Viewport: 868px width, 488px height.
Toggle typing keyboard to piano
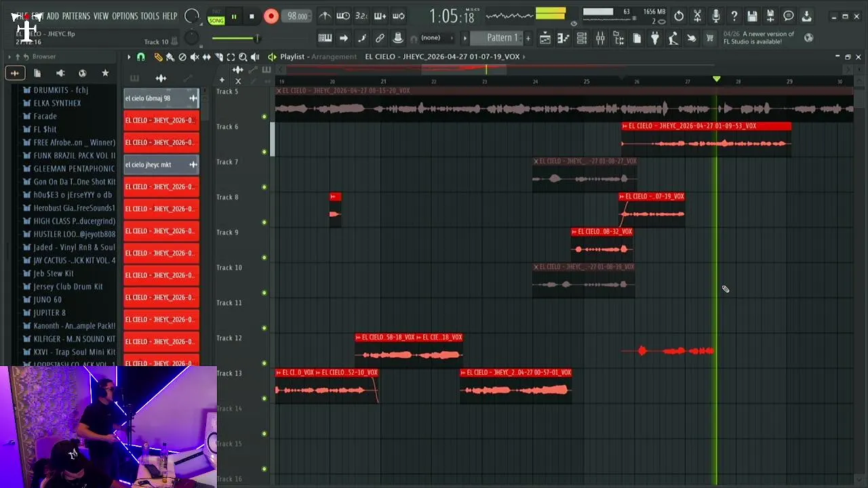[325, 38]
